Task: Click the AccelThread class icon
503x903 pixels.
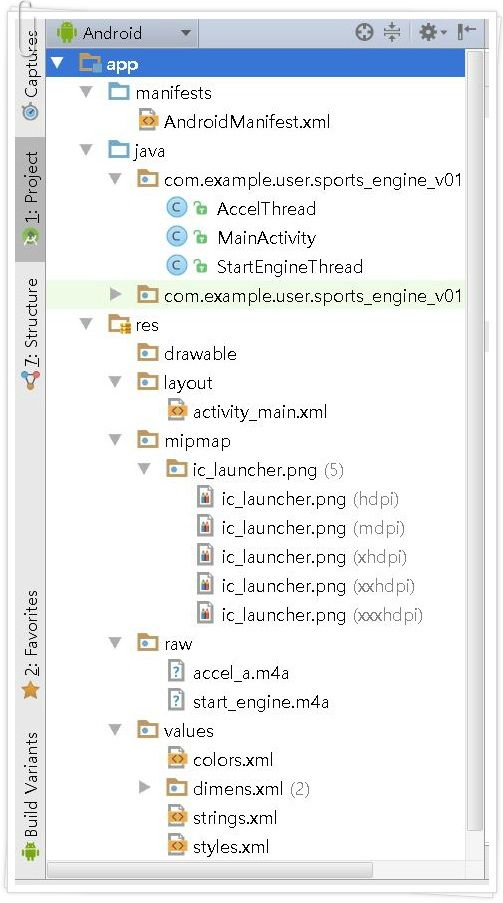Action: click(x=177, y=207)
